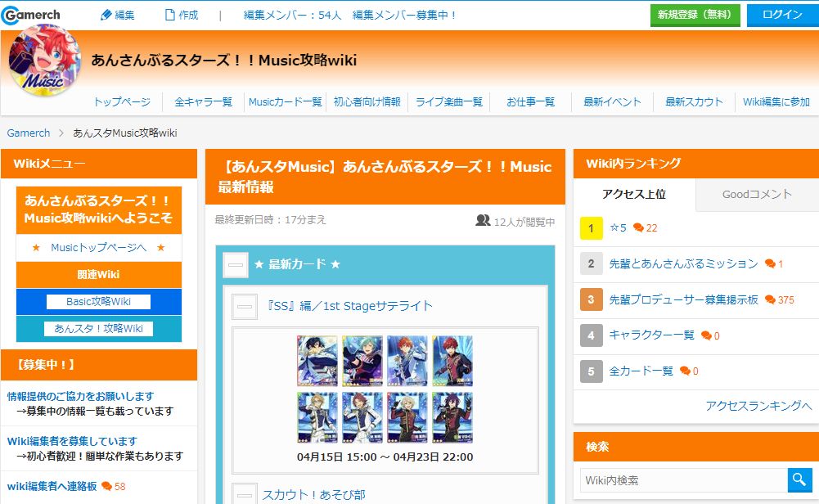Open お仕事一覧 menu item
The width and height of the screenshot is (819, 504).
pyautogui.click(x=531, y=101)
